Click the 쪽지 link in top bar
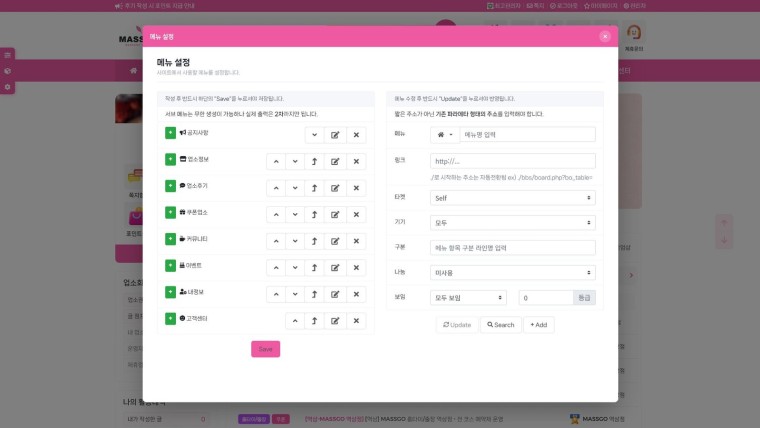Screen dimensions: 760x428 [x=536, y=6]
